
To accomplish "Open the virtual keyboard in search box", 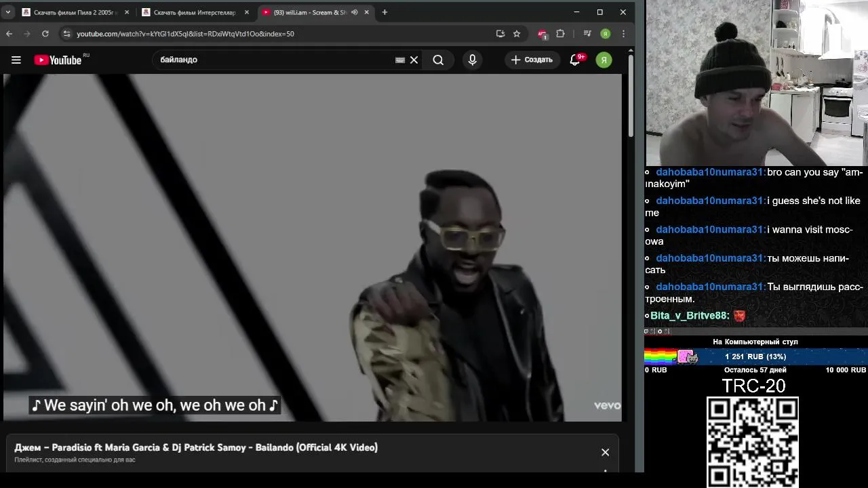I will (400, 60).
